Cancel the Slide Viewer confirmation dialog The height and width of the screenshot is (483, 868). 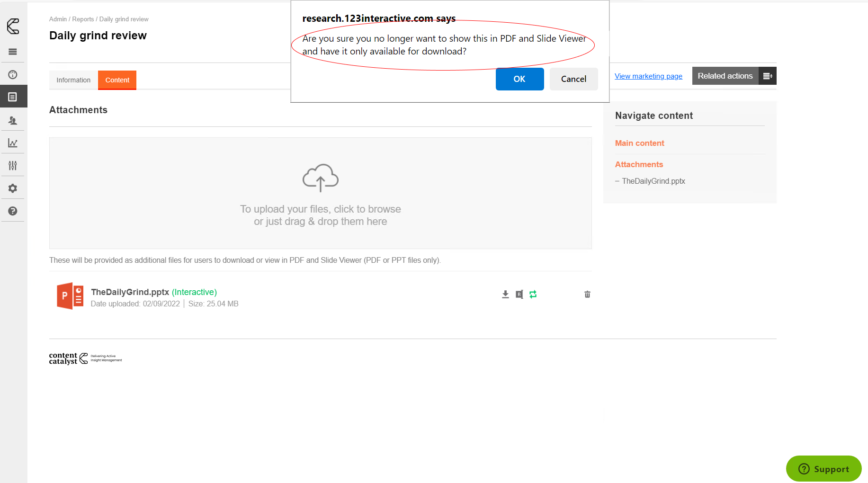point(573,79)
